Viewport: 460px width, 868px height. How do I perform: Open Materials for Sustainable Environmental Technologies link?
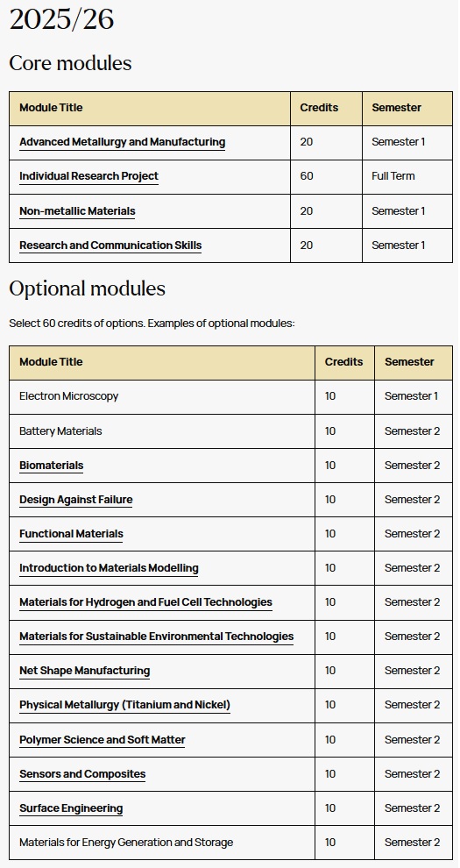tap(157, 637)
